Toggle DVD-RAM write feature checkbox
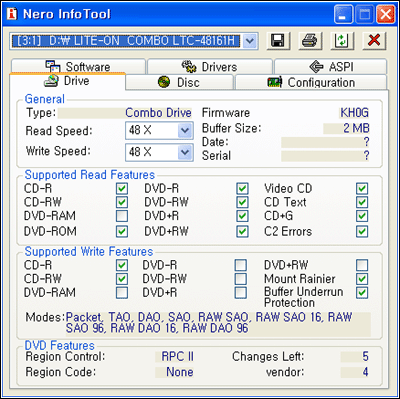Viewport: 400px width, 399px height. [x=122, y=293]
